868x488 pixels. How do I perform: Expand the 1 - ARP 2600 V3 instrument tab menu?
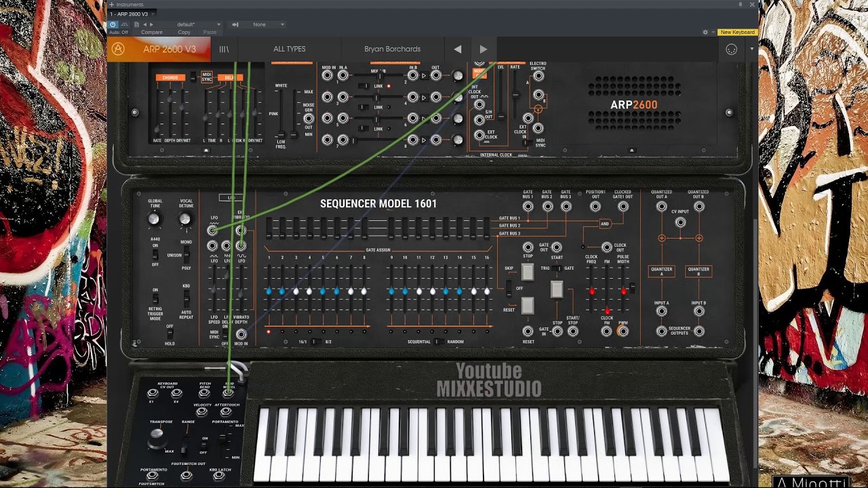point(152,14)
